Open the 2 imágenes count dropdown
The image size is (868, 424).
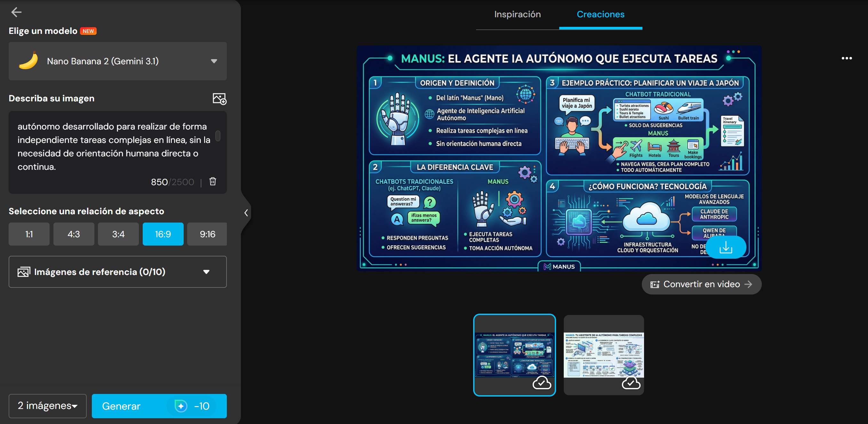[x=47, y=406]
